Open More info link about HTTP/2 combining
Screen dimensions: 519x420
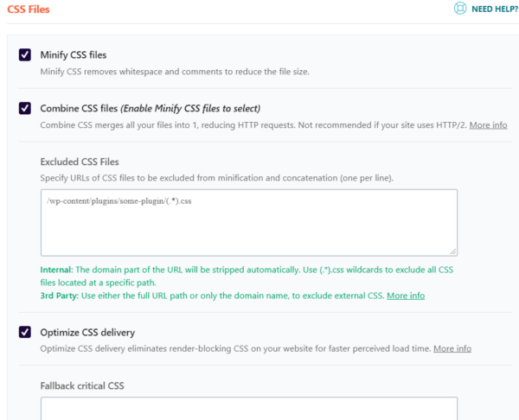pyautogui.click(x=488, y=125)
